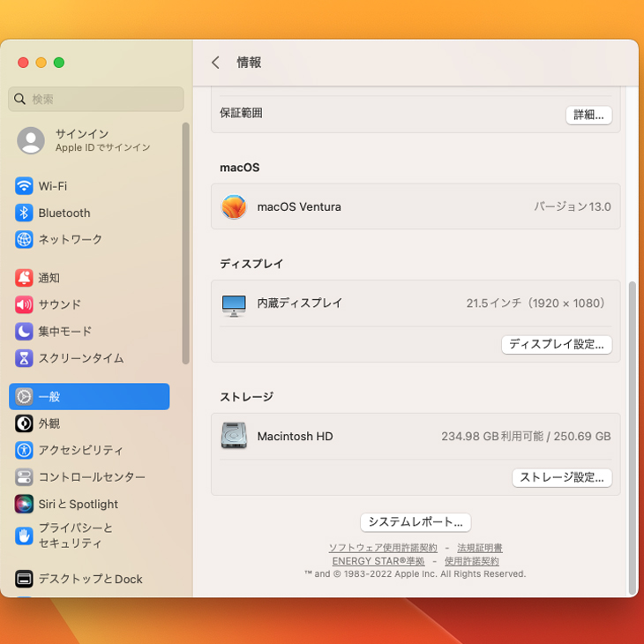The image size is (644, 644).
Task: Open the 使用許諾契約 link
Action: 471,561
